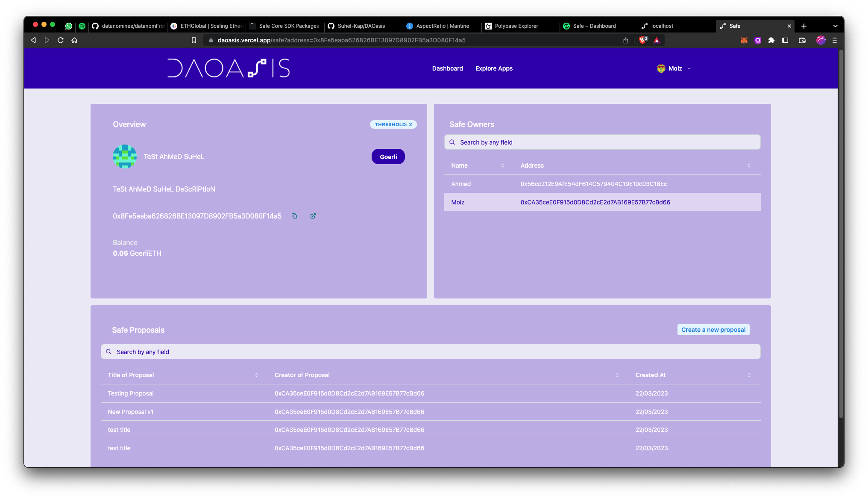Click the DAOASIS logo in the header

[229, 68]
